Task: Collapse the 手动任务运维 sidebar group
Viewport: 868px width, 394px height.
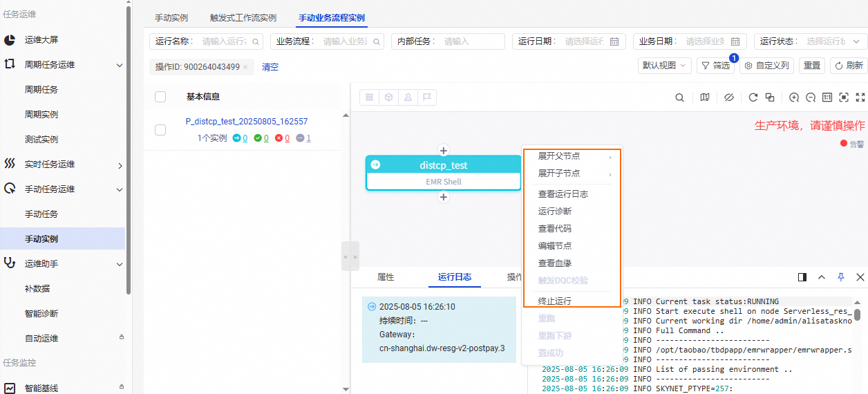Action: [x=120, y=189]
